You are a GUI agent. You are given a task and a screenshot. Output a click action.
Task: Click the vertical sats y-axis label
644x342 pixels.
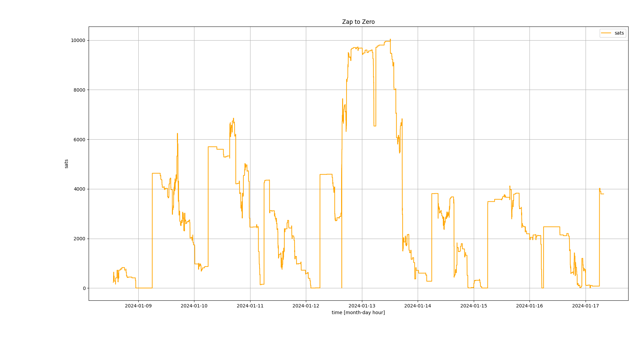tap(66, 164)
